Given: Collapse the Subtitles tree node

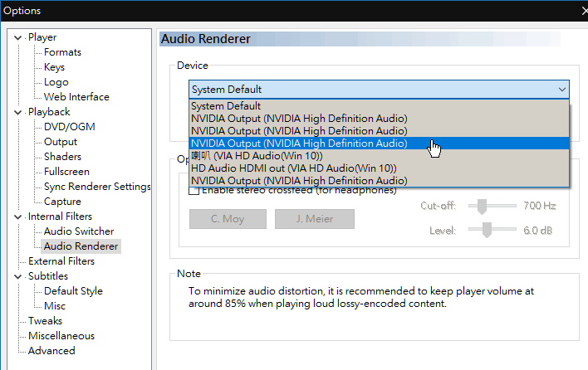Looking at the screenshot, I should [17, 276].
